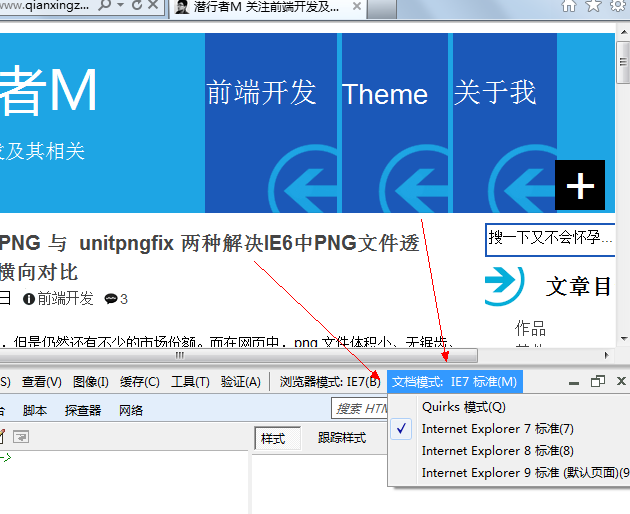
Task: Click the 文档模式: IE7 标准 menu
Action: pos(455,382)
